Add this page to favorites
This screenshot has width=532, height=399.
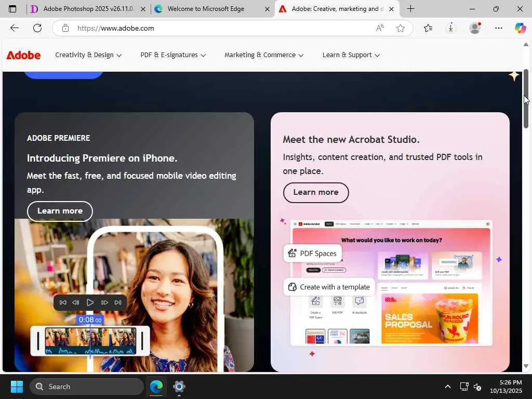401,28
